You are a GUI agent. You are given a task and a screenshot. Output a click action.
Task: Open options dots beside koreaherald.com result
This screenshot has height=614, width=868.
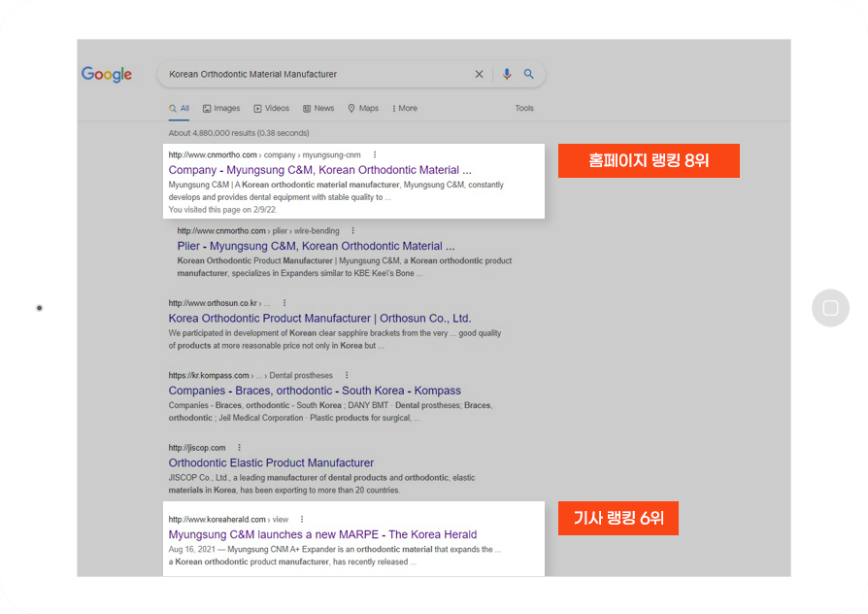[x=302, y=519]
